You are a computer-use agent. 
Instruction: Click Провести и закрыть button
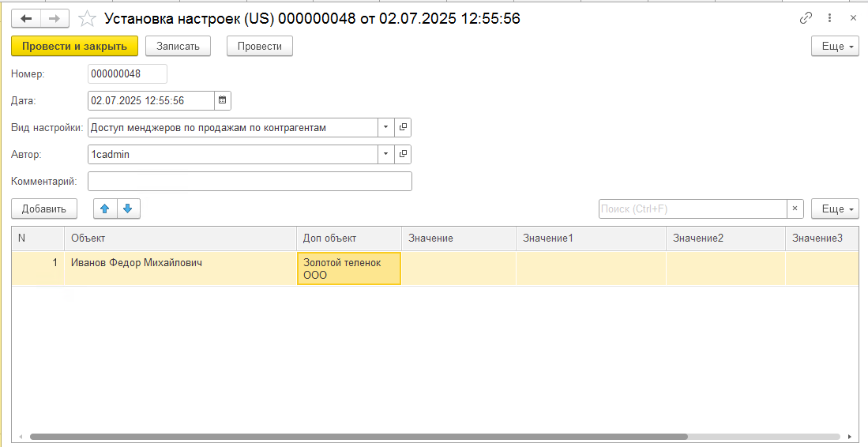(x=74, y=47)
